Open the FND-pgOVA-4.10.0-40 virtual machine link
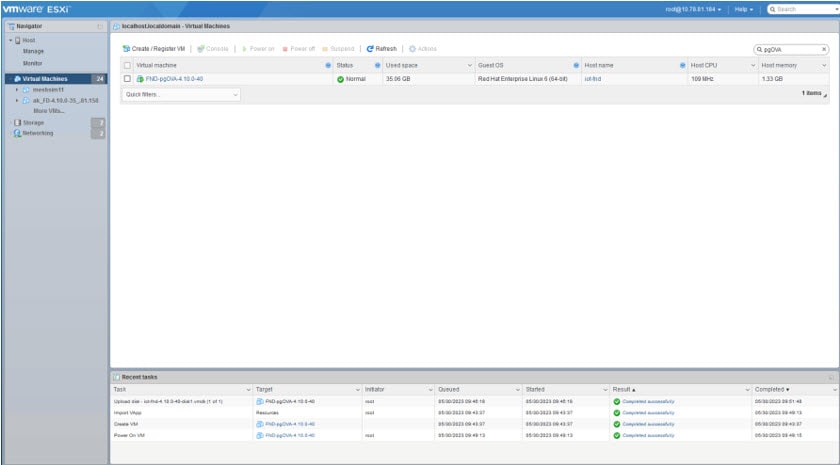This screenshot has width=840, height=465. click(174, 79)
